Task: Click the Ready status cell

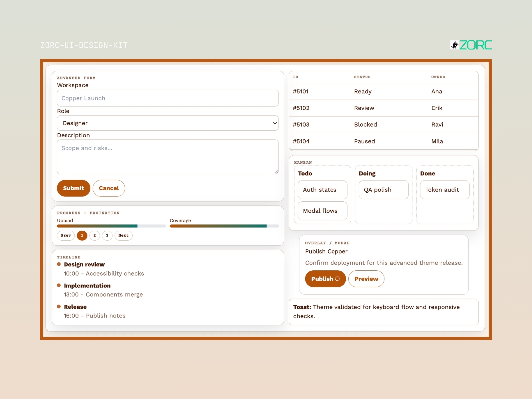Action: pyautogui.click(x=363, y=91)
